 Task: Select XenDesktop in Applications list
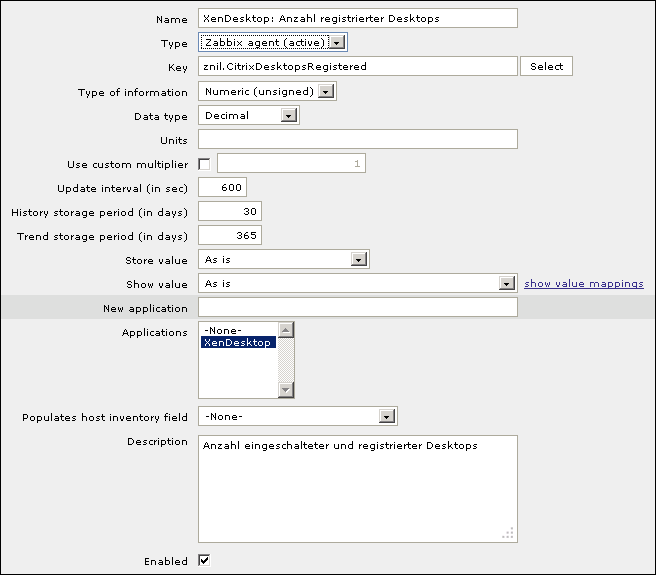(237, 343)
